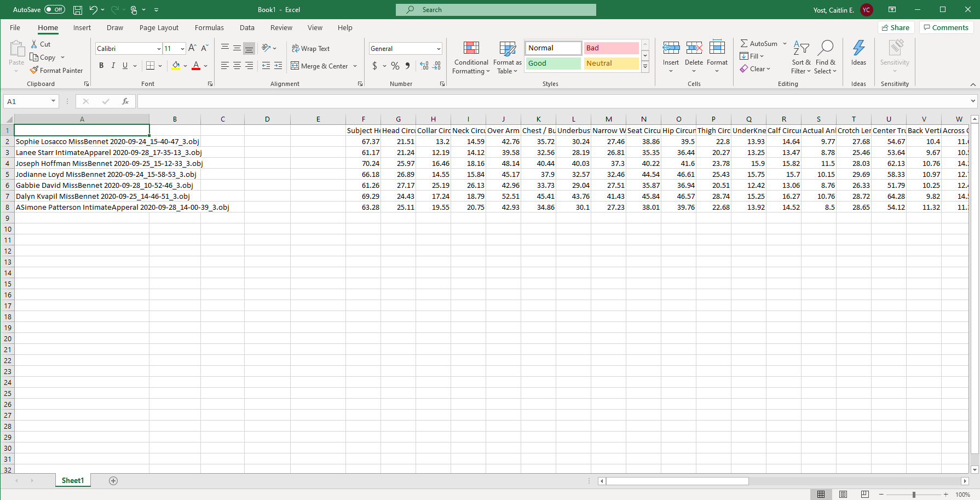The height and width of the screenshot is (500, 980).
Task: Click the Undo arrow icon
Action: tap(93, 10)
